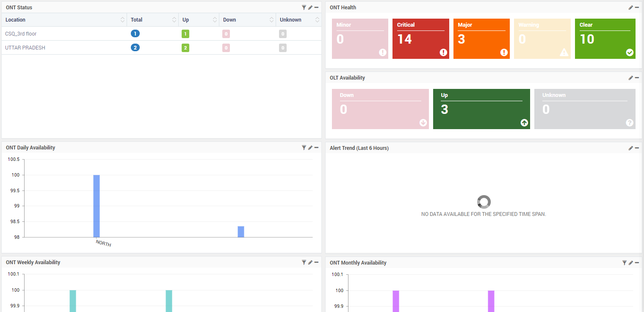
Task: Collapse ONT Monthly Availability panel
Action: (637, 262)
